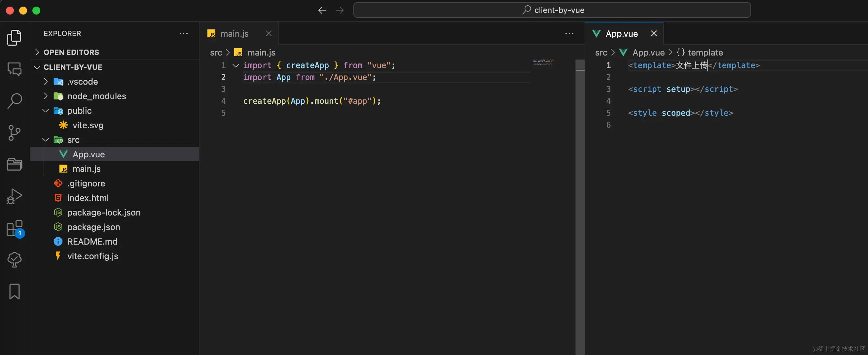Open vite.svg in public folder
Image resolution: width=868 pixels, height=355 pixels.
click(115, 125)
